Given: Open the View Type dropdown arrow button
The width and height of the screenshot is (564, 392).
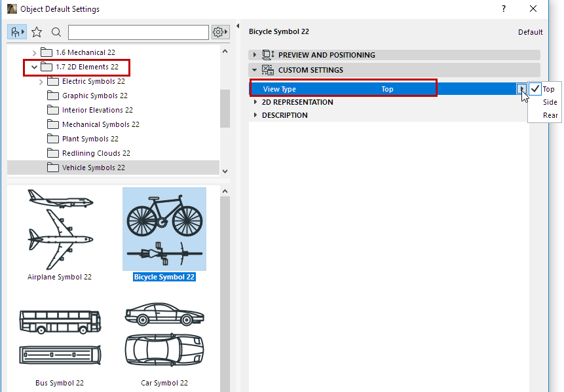Looking at the screenshot, I should pyautogui.click(x=521, y=89).
